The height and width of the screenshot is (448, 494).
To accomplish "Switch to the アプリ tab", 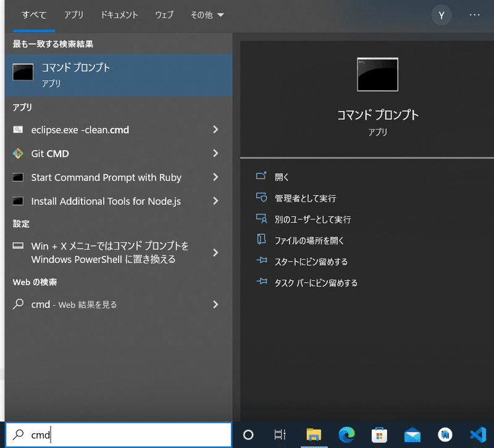I will [73, 15].
